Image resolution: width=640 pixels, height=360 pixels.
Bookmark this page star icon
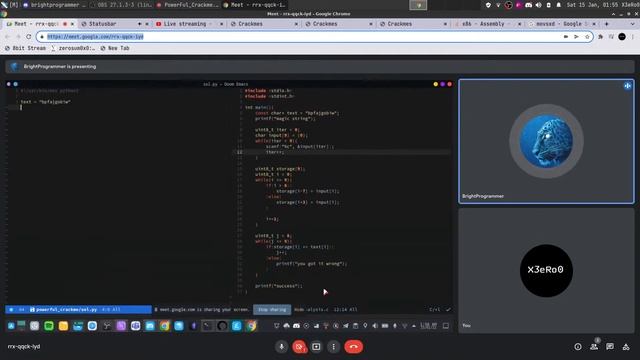click(x=587, y=37)
